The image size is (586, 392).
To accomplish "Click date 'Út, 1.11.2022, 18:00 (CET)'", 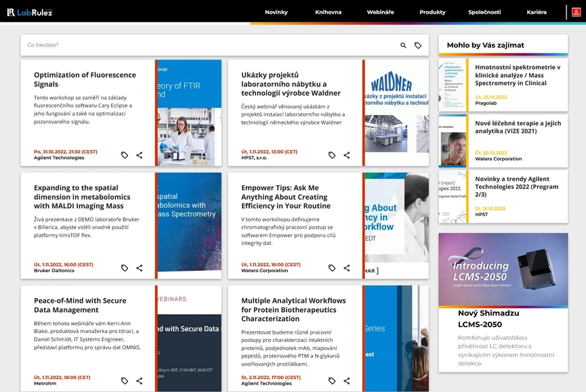I will 62,377.
